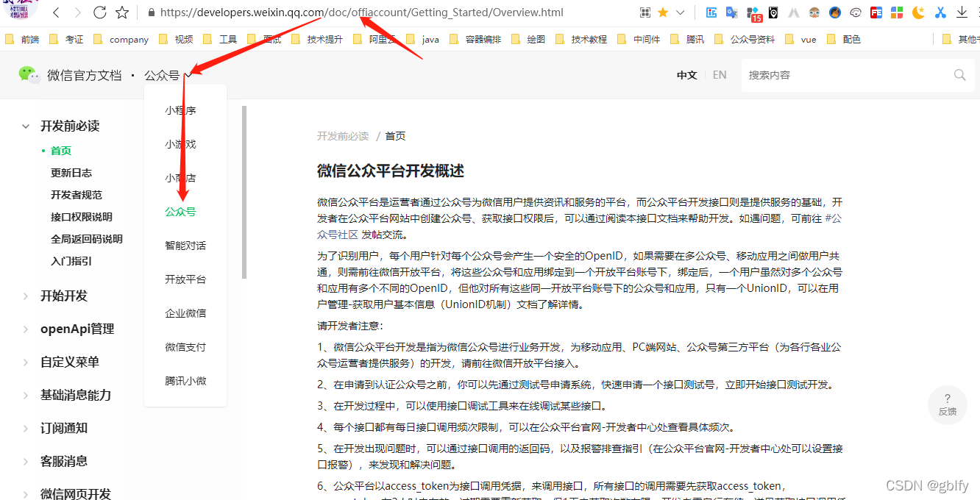980x500 pixels.
Task: Open 更新日志 in the sidebar
Action: pos(71,173)
